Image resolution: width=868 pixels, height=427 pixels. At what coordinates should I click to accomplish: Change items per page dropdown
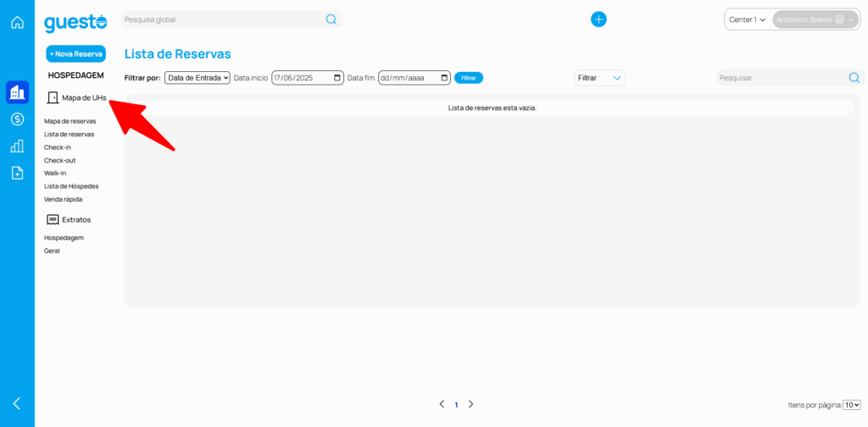point(852,405)
